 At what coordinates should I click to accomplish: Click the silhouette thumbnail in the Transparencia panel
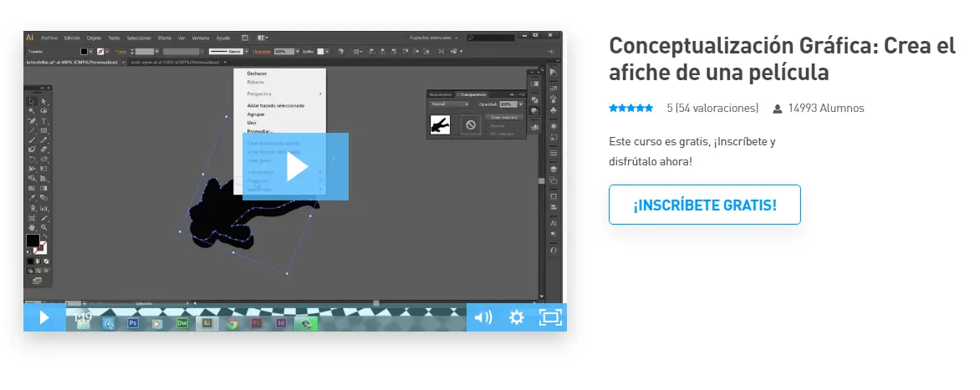(x=440, y=124)
